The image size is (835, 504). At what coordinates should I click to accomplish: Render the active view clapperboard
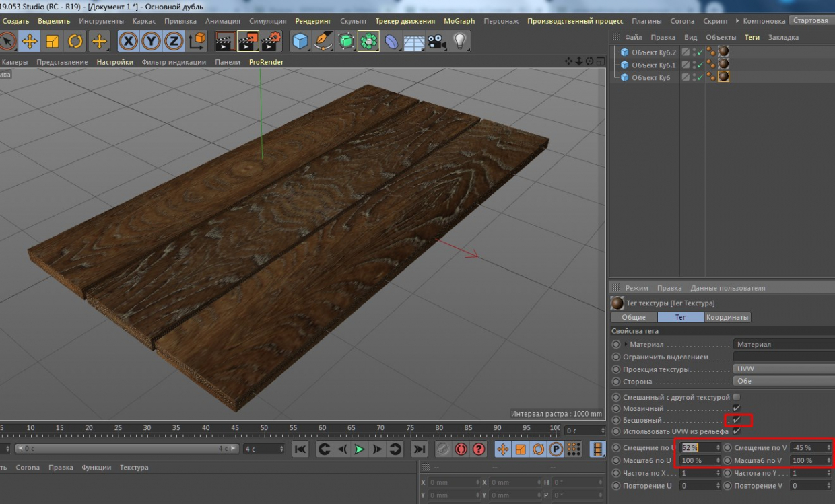226,42
